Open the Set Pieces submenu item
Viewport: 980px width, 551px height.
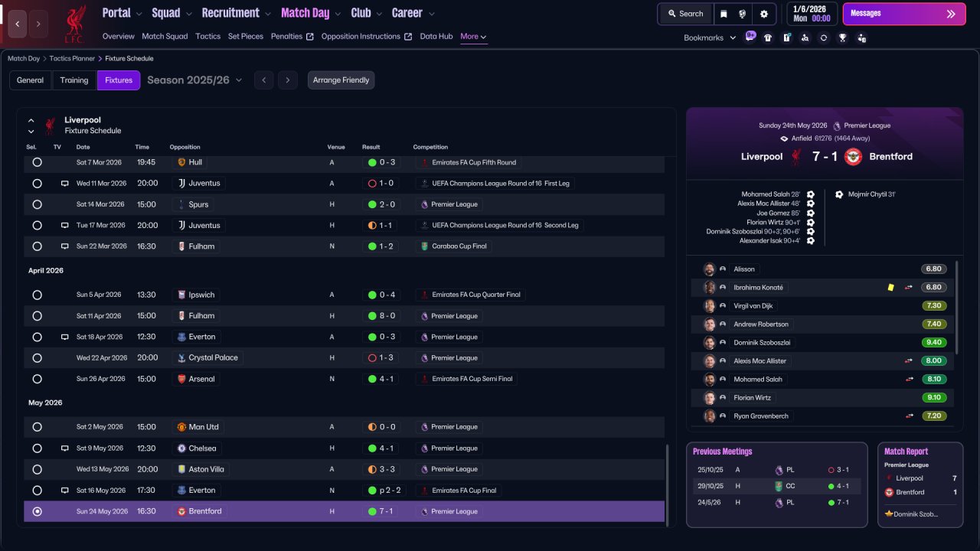coord(246,37)
